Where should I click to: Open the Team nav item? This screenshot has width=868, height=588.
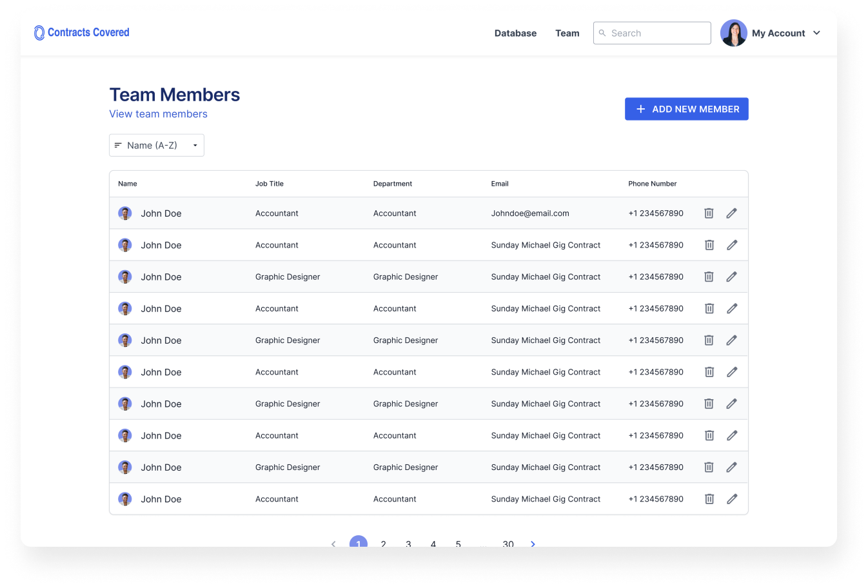coord(567,33)
